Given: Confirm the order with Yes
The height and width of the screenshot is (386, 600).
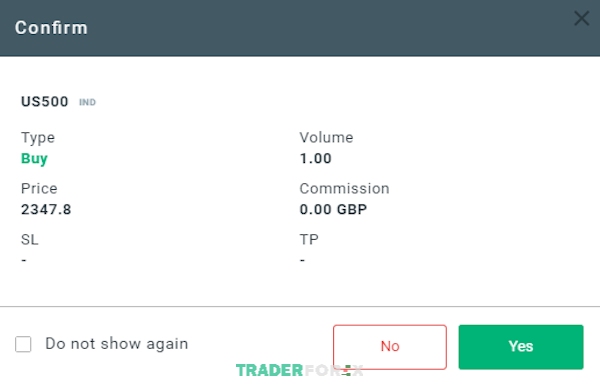Looking at the screenshot, I should coord(521,347).
